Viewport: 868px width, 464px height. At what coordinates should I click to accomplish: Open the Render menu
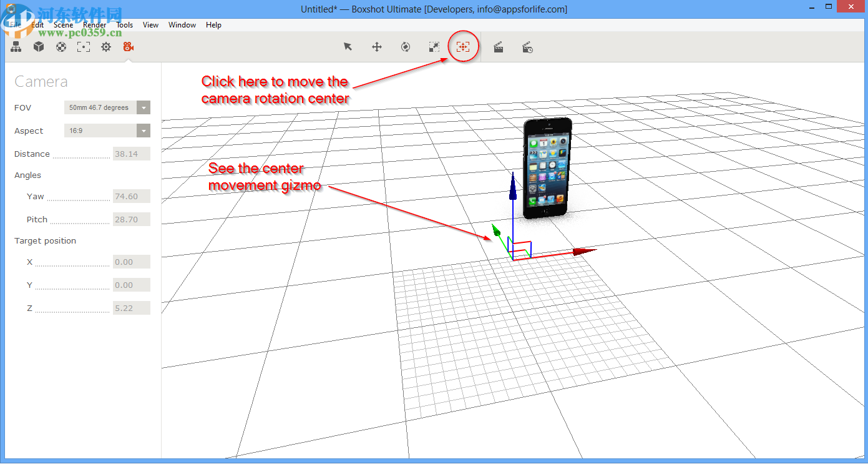click(x=95, y=25)
